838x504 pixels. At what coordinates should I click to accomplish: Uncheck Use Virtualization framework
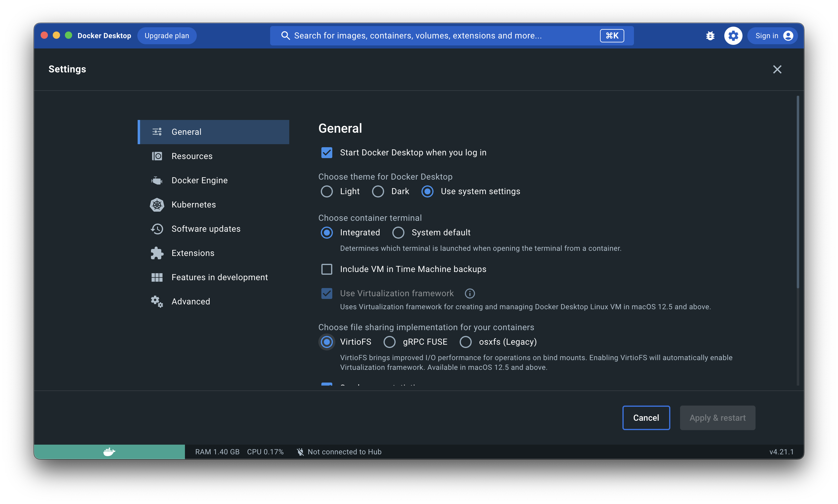326,293
